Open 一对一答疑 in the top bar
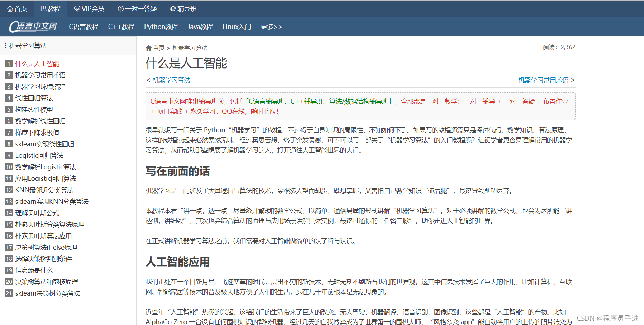The height and width of the screenshot is (325, 644). [137, 9]
